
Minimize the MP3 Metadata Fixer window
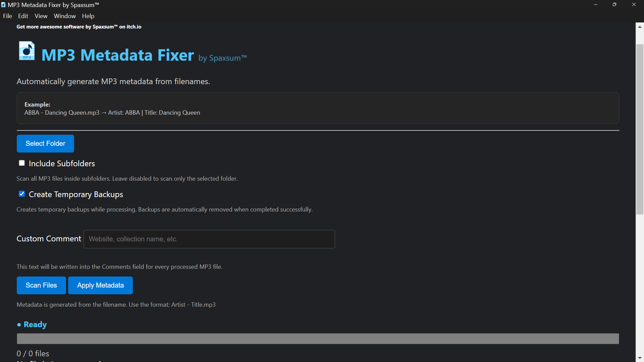pyautogui.click(x=596, y=5)
